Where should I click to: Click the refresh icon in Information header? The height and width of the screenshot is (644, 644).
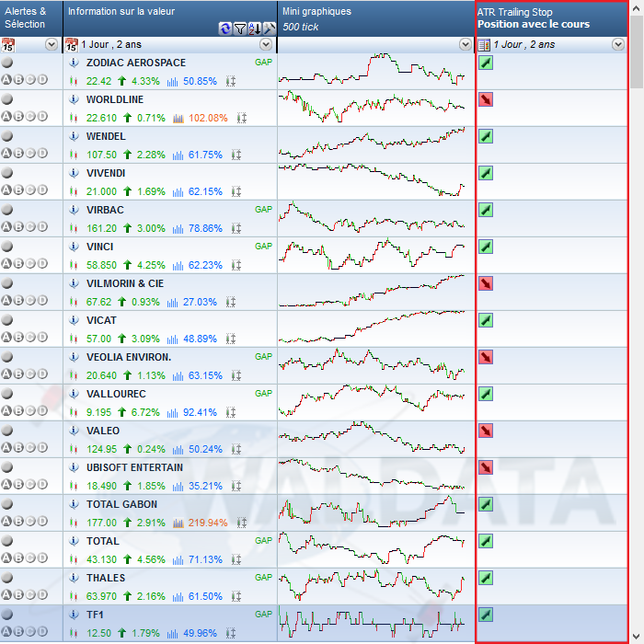point(224,29)
